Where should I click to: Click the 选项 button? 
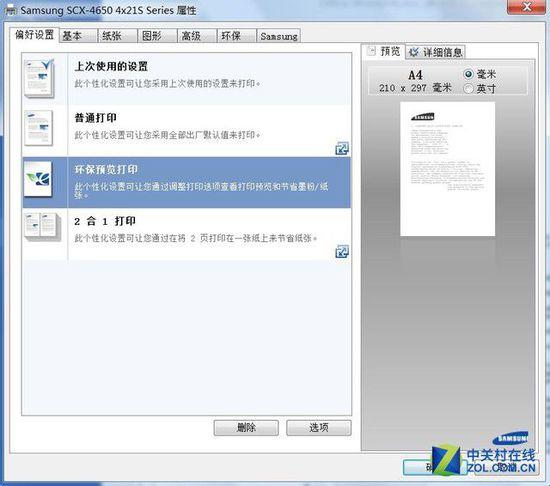[x=318, y=427]
